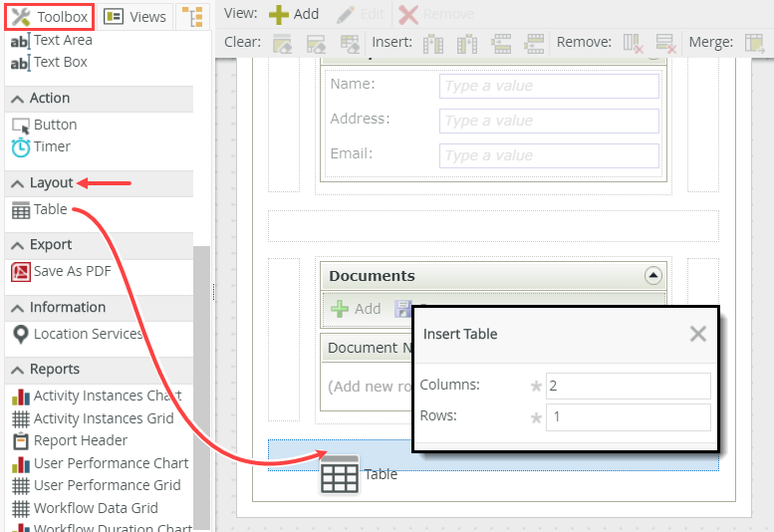Pick the Button control in Action
The width and height of the screenshot is (774, 532).
pyautogui.click(x=45, y=125)
